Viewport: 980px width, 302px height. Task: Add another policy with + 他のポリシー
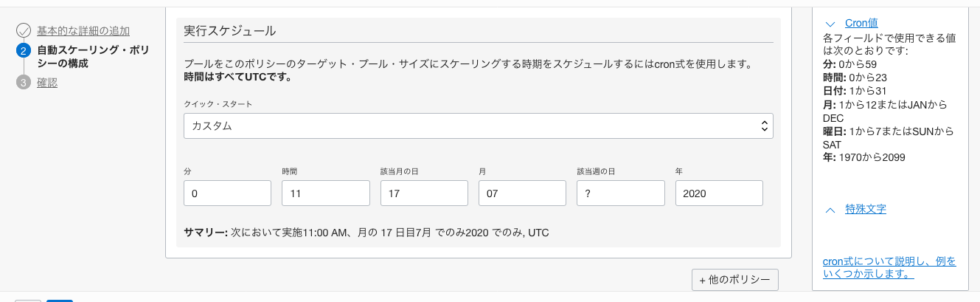[734, 280]
